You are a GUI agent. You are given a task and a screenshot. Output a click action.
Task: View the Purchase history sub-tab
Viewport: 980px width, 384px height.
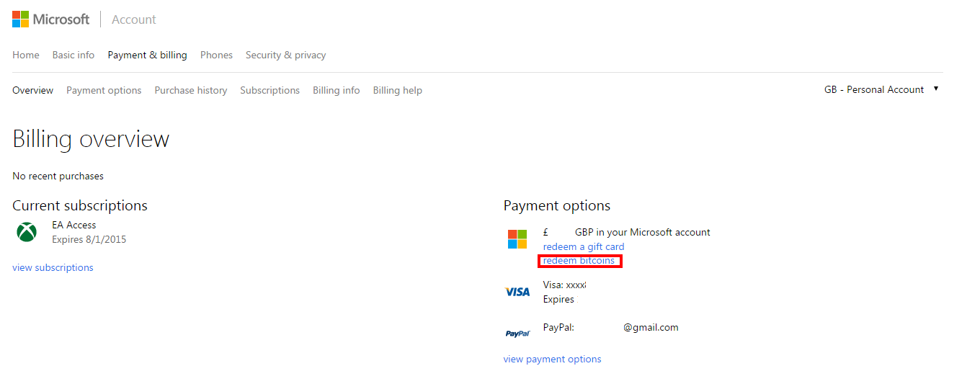pos(191,90)
